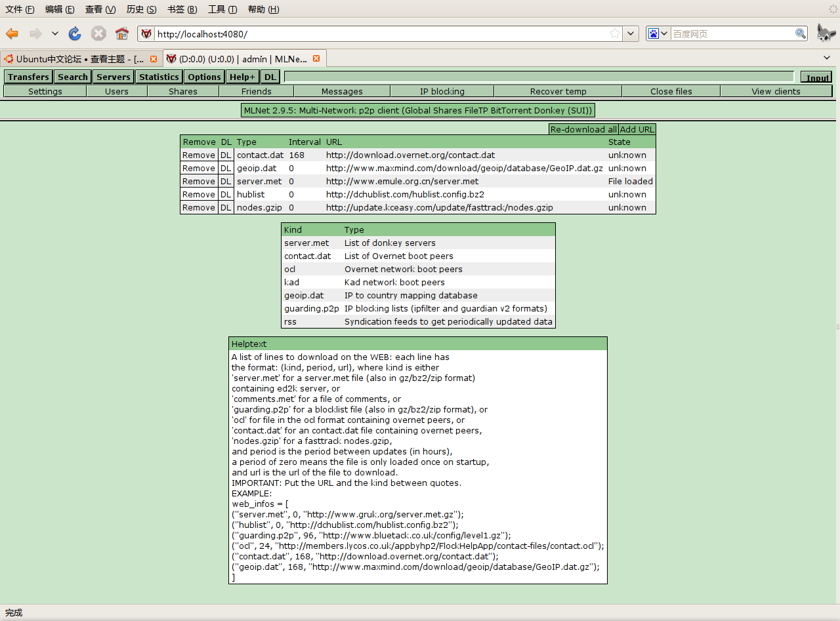
Task: Bookmark page with the star icon
Action: coord(615,33)
